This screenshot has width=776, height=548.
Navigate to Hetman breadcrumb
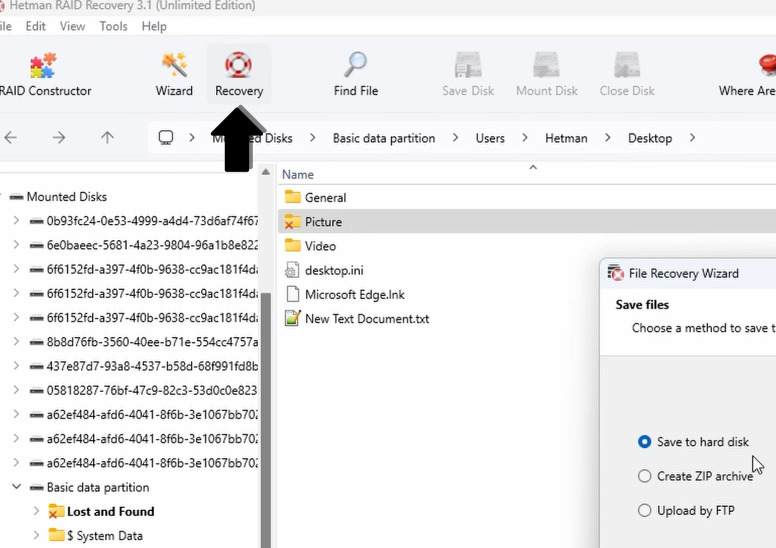click(x=566, y=138)
